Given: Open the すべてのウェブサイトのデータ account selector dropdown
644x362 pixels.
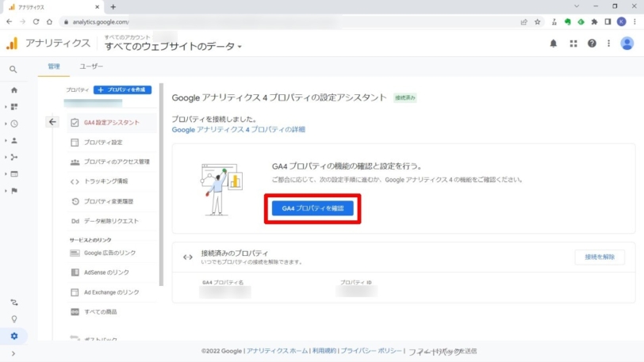Looking at the screenshot, I should pyautogui.click(x=173, y=47).
